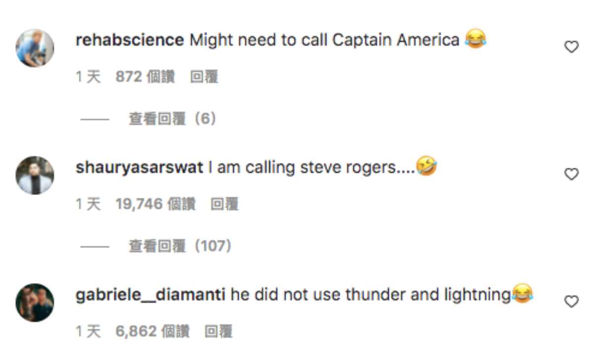This screenshot has width=592, height=364.
Task: Open the 19,746 個讚 likes list
Action: click(155, 204)
